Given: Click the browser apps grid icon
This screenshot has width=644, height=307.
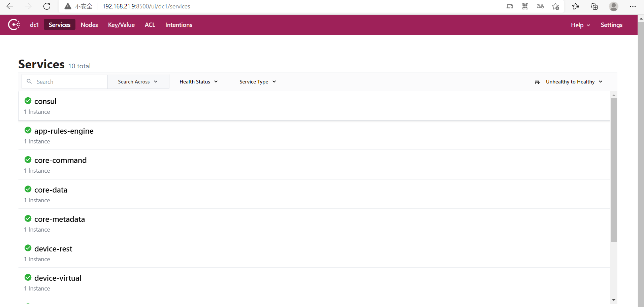Looking at the screenshot, I should [x=525, y=6].
